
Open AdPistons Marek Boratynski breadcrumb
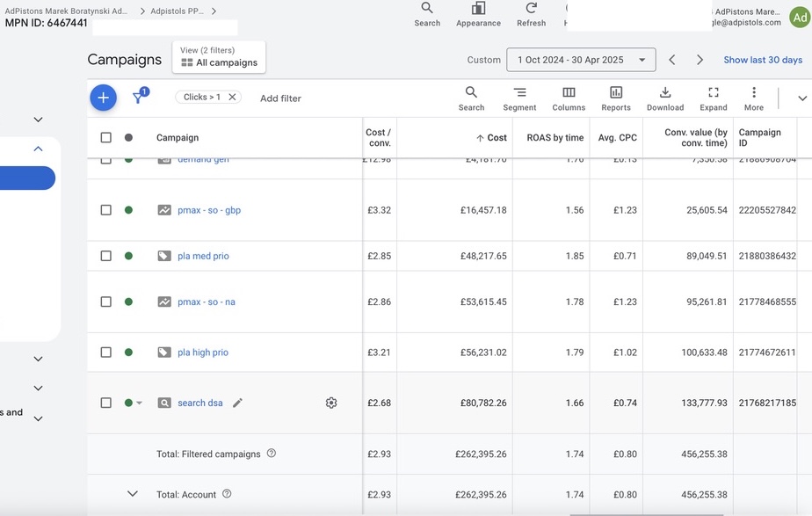[66, 11]
